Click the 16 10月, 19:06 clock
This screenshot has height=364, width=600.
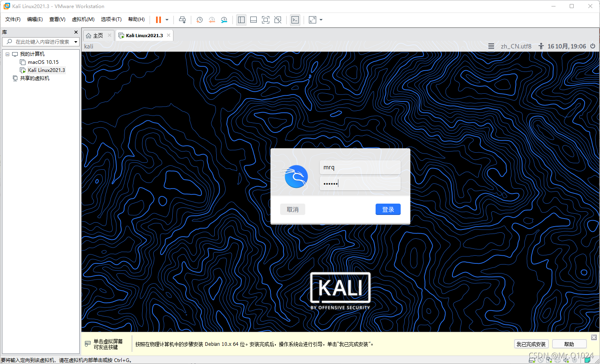click(x=567, y=46)
